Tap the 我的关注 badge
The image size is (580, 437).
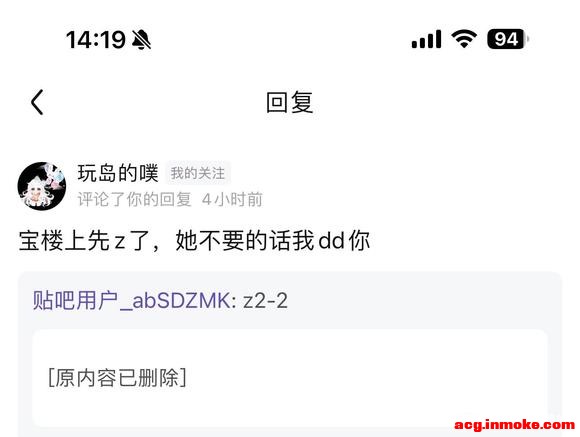click(198, 173)
